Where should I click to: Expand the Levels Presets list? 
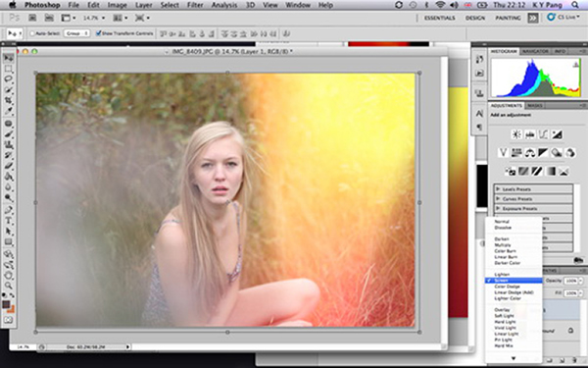point(533,188)
